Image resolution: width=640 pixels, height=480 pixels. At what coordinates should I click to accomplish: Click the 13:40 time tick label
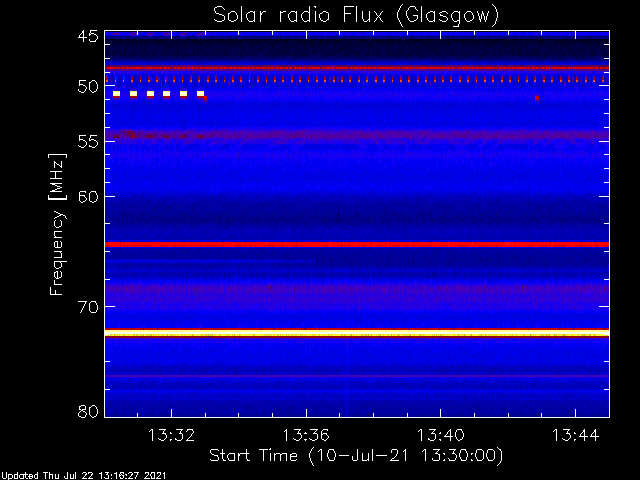(440, 435)
